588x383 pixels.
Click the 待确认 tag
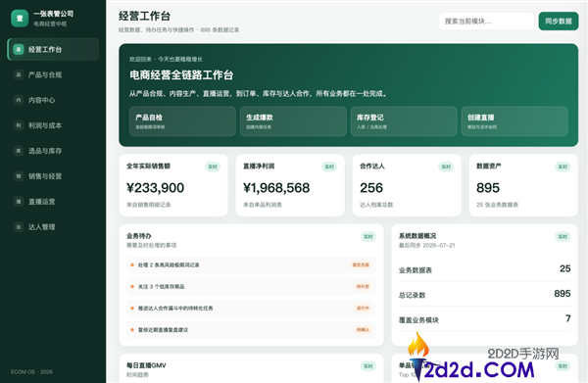(363, 330)
